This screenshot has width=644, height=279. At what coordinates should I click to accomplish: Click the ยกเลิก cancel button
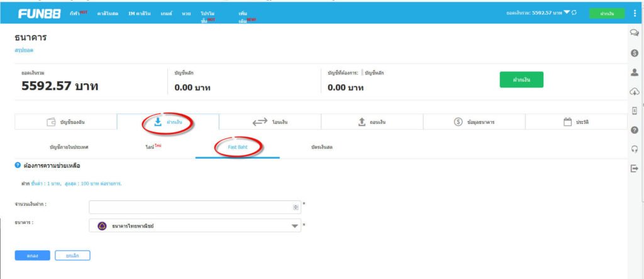click(72, 256)
